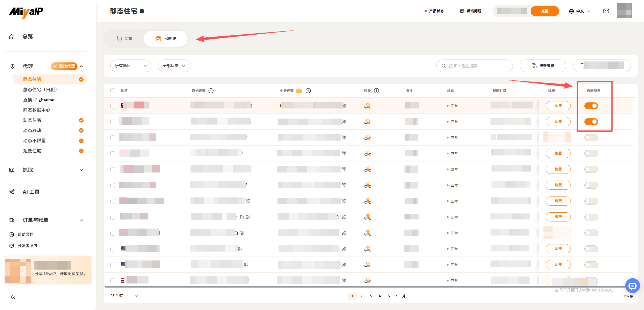
Task: Click the info icon next to 原始代理
Action: tap(211, 91)
